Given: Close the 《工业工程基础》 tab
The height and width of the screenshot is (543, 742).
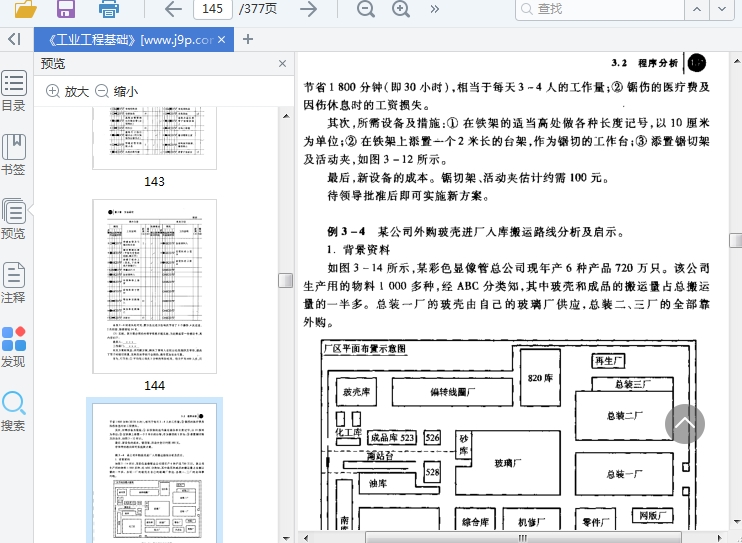Looking at the screenshot, I should pyautogui.click(x=221, y=40).
